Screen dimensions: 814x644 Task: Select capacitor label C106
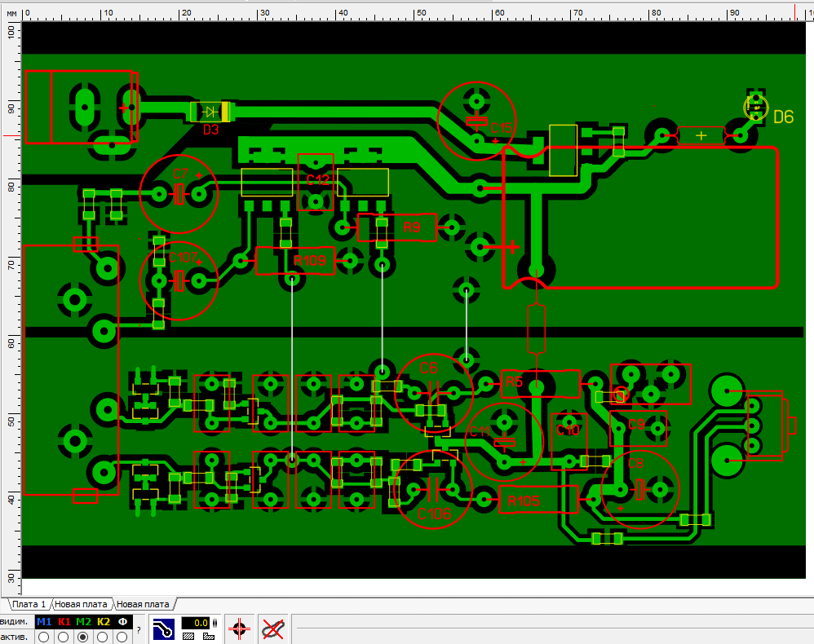[435, 514]
